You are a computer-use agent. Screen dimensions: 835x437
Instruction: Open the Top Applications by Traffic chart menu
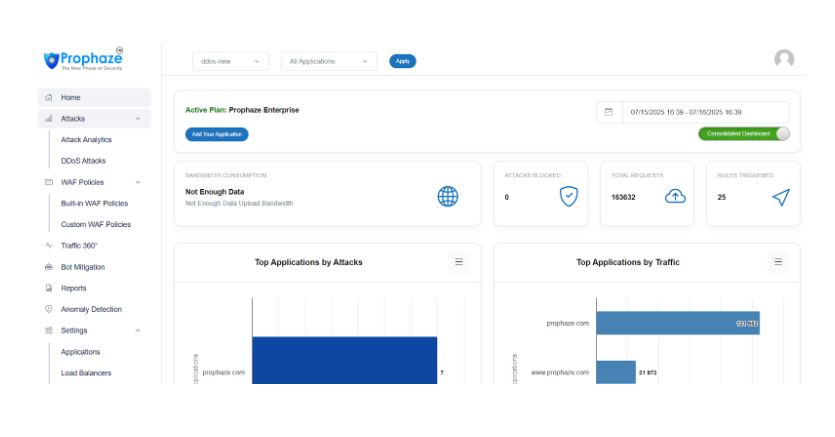778,262
